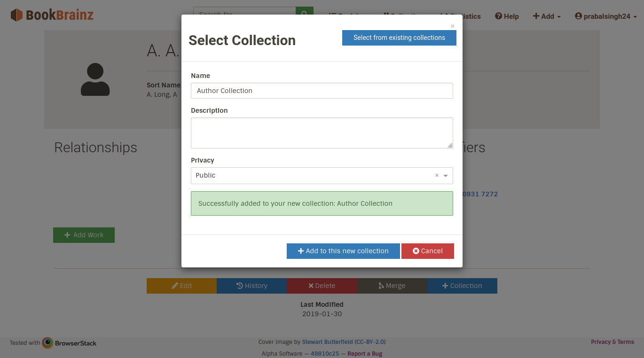644x358 pixels.
Task: Close the Select Collection dialog with X
Action: 452,26
